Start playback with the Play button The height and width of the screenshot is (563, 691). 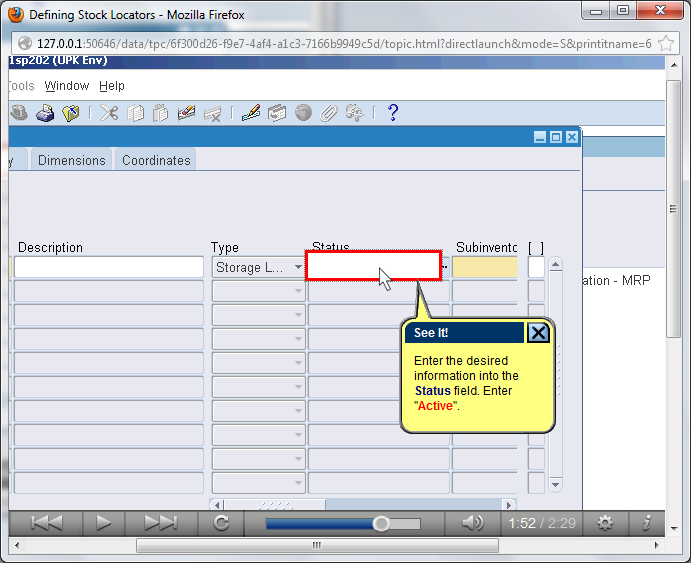coord(103,522)
